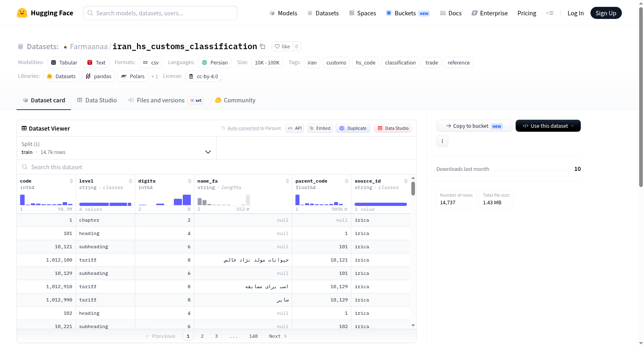The image size is (644, 347).
Task: Click the Duplicate button
Action: pyautogui.click(x=353, y=128)
